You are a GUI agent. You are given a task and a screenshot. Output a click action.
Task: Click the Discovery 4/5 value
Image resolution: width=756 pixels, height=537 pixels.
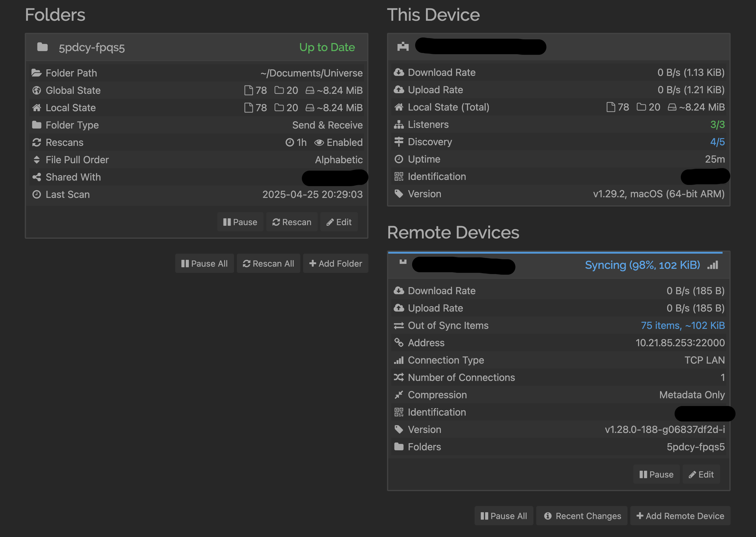pyautogui.click(x=717, y=142)
